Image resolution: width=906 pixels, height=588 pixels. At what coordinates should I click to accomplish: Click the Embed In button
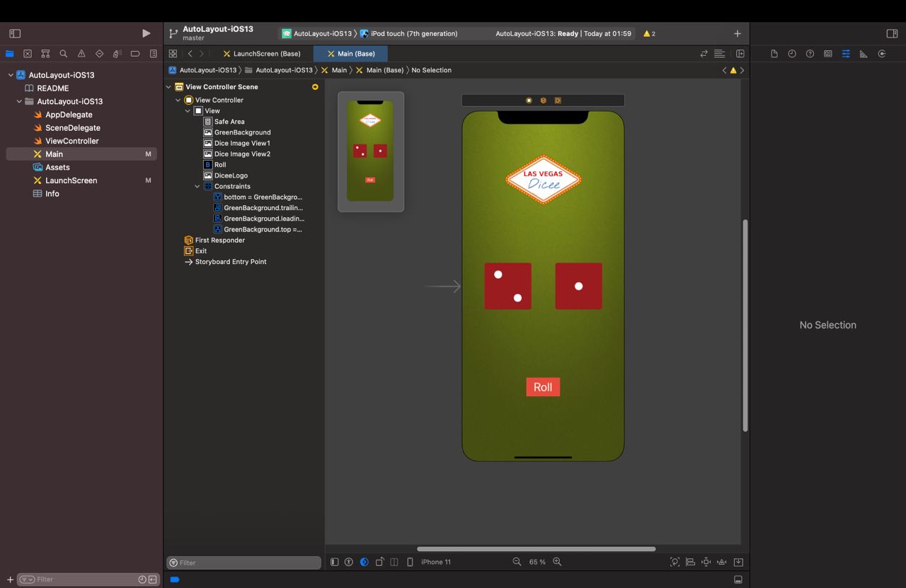(x=738, y=562)
